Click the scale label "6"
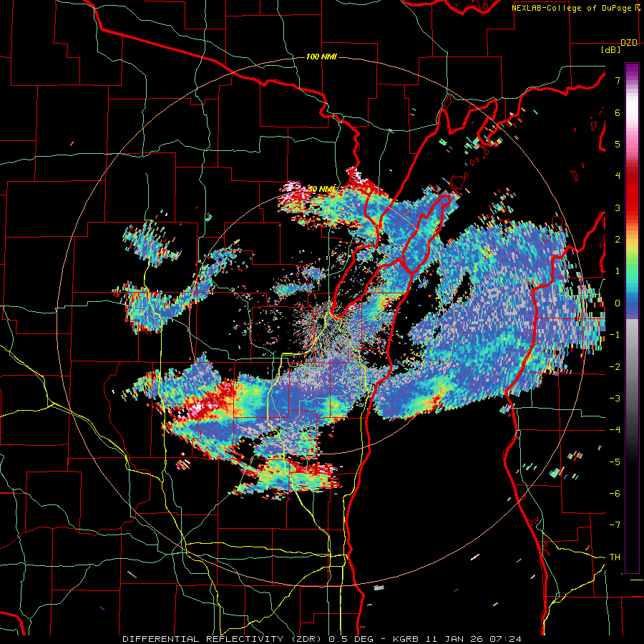The image size is (644, 644). [618, 112]
